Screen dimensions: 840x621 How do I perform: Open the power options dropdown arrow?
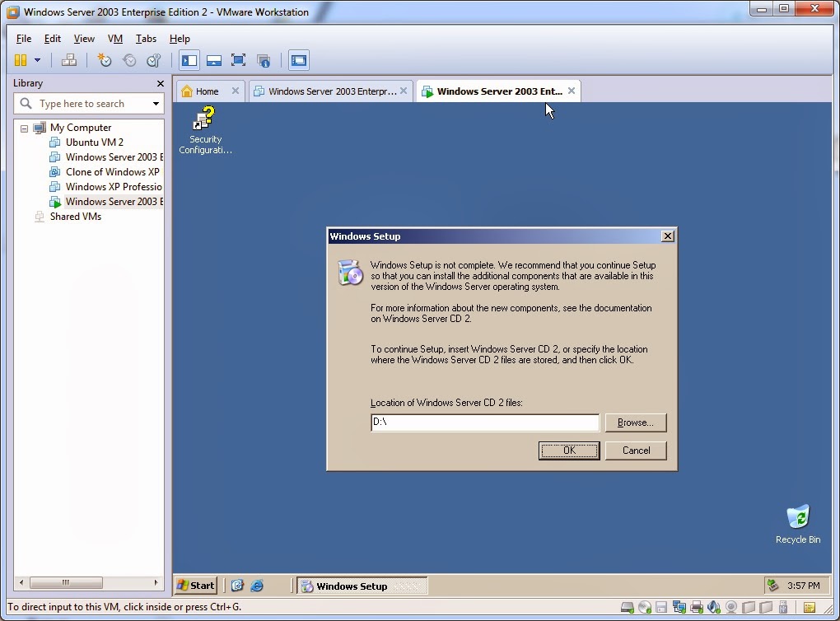[x=38, y=60]
